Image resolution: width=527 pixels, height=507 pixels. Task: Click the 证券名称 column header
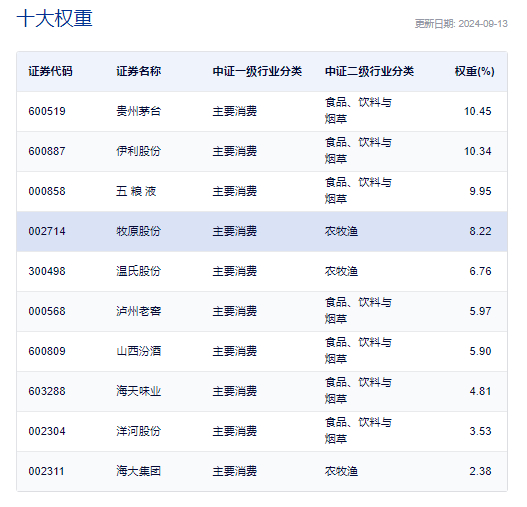(138, 71)
